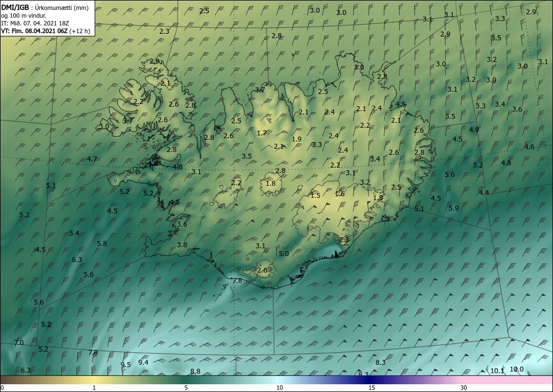This screenshot has height=392, width=553.
Task: Click the 4.6 value on the map
Action: 529,147
